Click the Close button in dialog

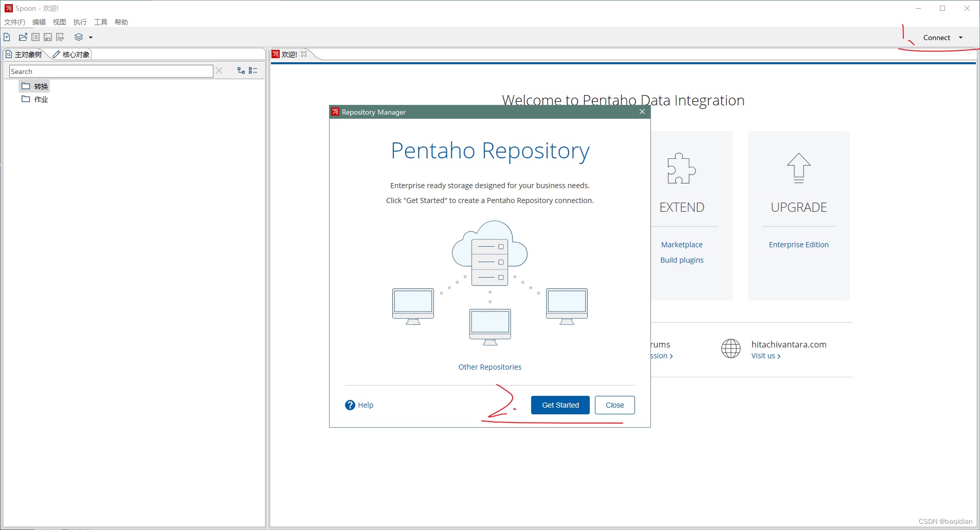615,405
